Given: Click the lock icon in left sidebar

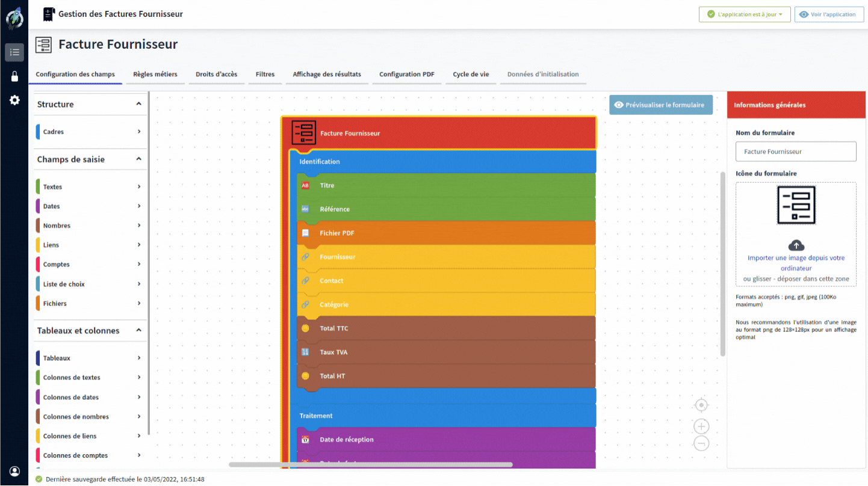Looking at the screenshot, I should 14,76.
